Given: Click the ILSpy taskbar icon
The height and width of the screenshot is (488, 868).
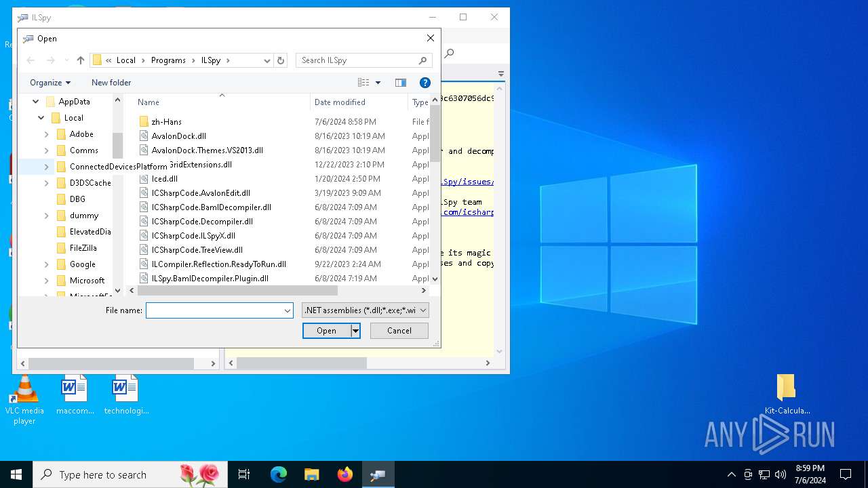Looking at the screenshot, I should pyautogui.click(x=378, y=474).
